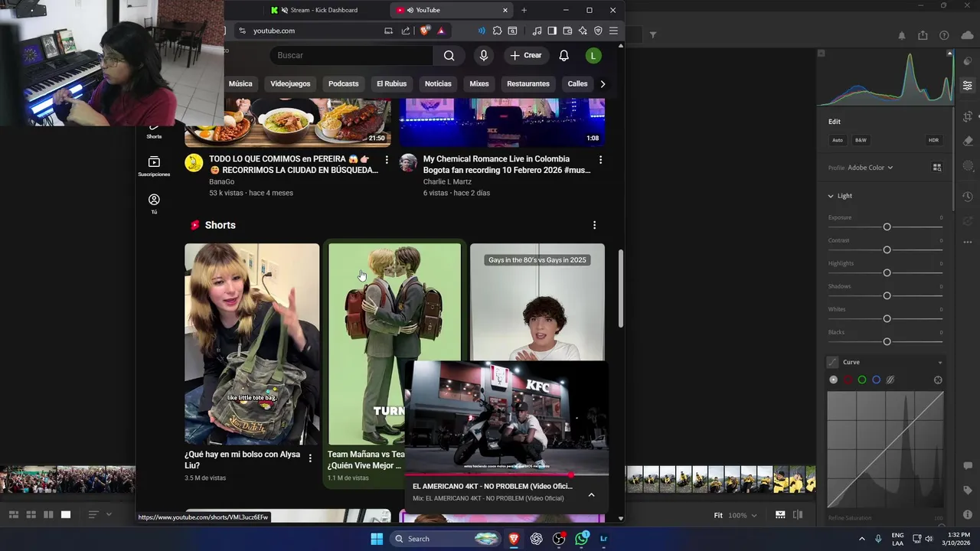Activate YouTube voice search microphone
The image size is (980, 551).
point(483,55)
